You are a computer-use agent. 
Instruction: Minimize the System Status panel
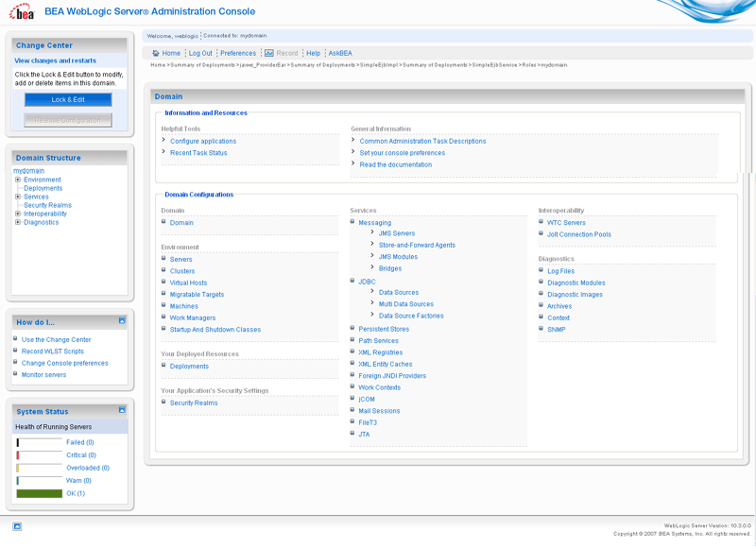[x=122, y=410]
